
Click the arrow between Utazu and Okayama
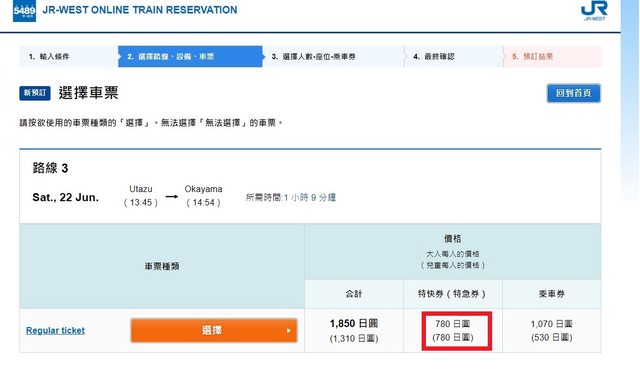(x=172, y=196)
